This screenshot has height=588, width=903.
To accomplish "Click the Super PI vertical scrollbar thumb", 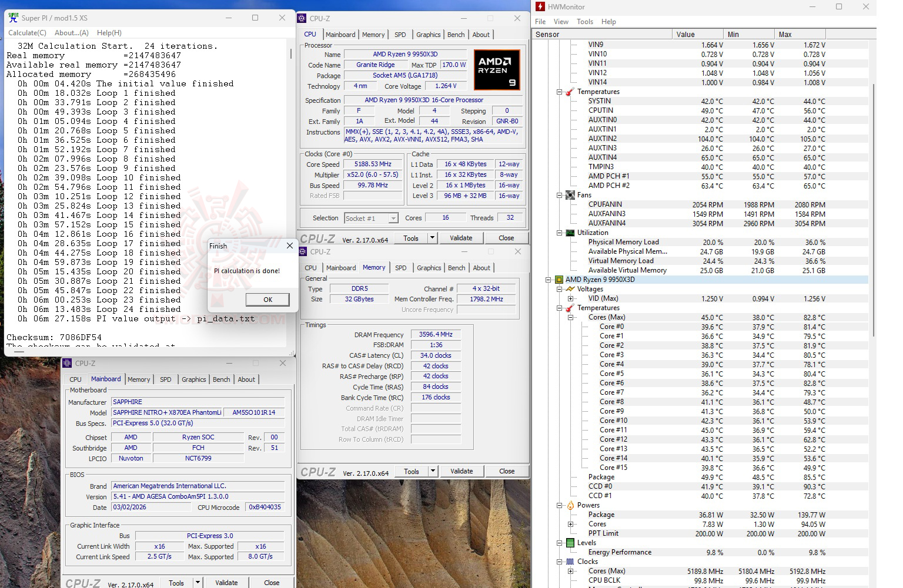I will tap(291, 54).
